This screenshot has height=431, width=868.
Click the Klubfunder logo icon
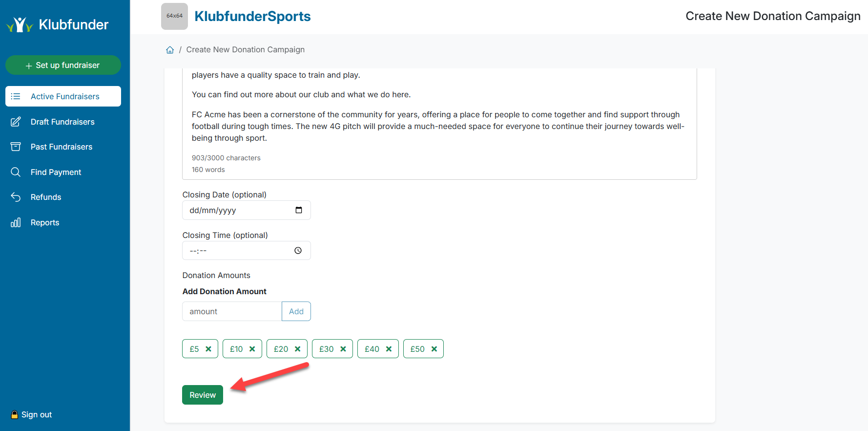(20, 24)
